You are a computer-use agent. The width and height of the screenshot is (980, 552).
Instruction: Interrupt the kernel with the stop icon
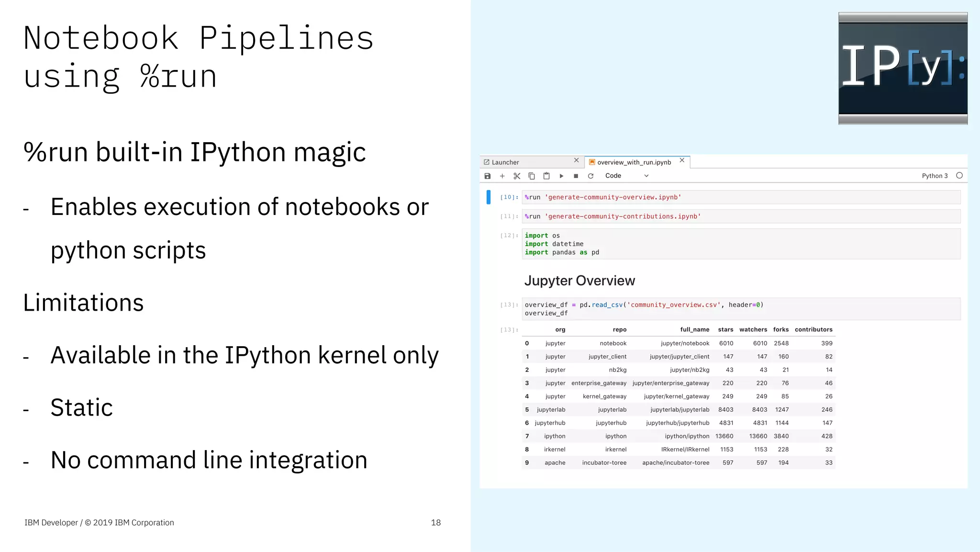point(576,176)
